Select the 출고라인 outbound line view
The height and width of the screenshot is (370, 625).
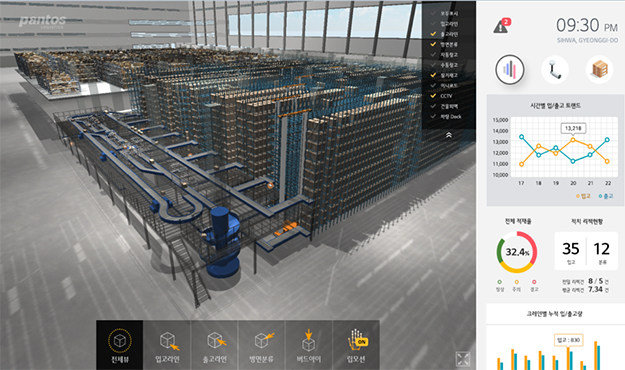point(214,345)
